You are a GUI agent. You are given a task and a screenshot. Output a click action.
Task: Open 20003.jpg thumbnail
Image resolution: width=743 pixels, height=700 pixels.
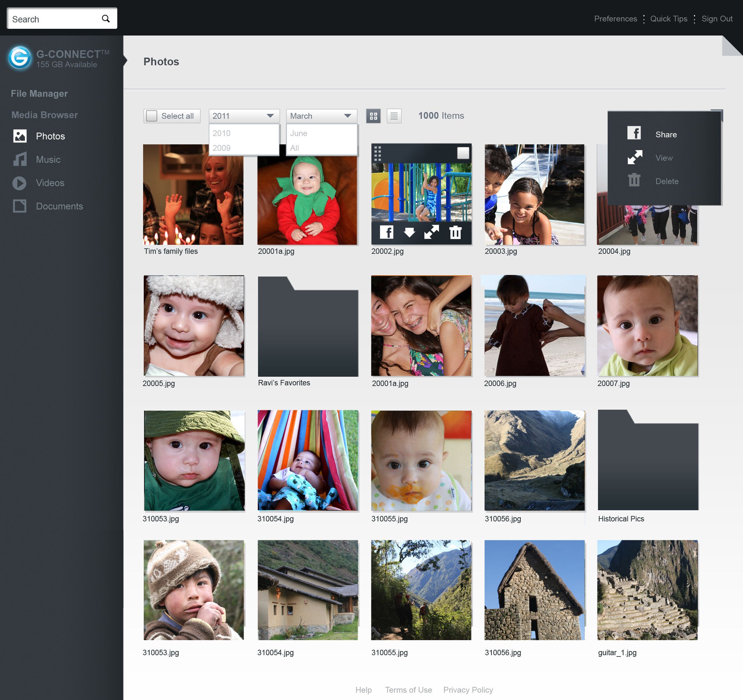click(534, 194)
